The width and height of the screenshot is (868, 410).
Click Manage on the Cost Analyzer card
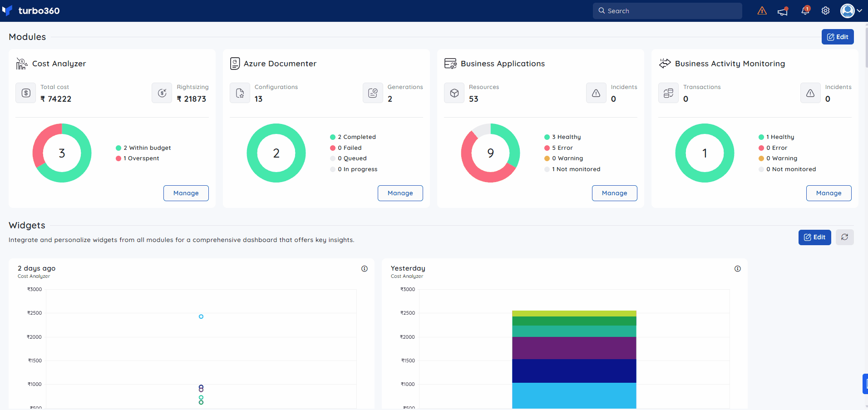186,193
